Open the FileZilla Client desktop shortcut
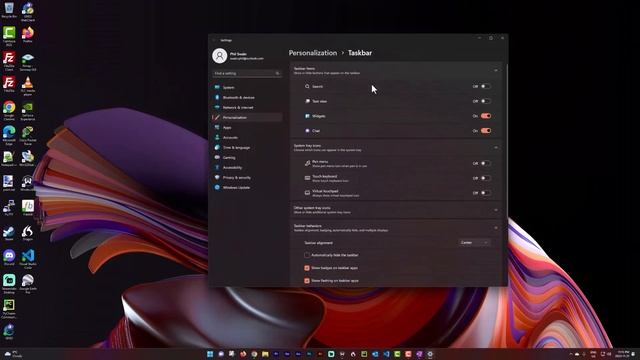This screenshot has height=360, width=640. [x=9, y=61]
